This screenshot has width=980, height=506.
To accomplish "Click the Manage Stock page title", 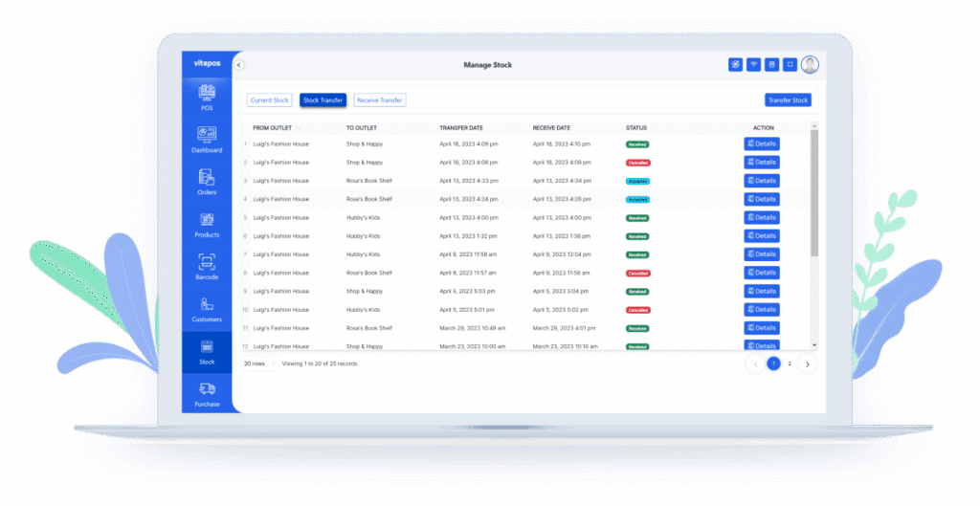I will (x=487, y=65).
